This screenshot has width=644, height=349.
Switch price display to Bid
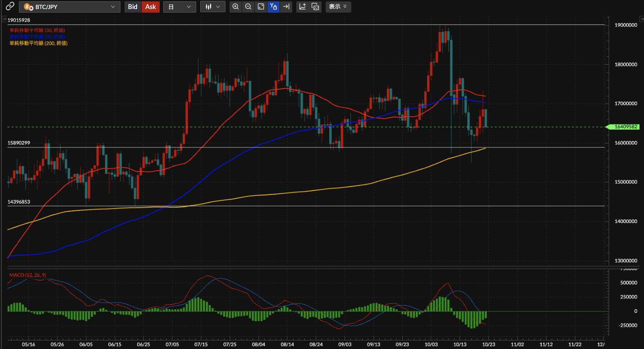tap(133, 7)
